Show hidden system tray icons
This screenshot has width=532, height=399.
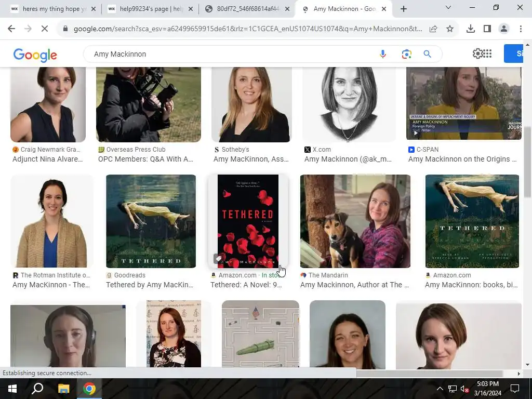coord(440,389)
